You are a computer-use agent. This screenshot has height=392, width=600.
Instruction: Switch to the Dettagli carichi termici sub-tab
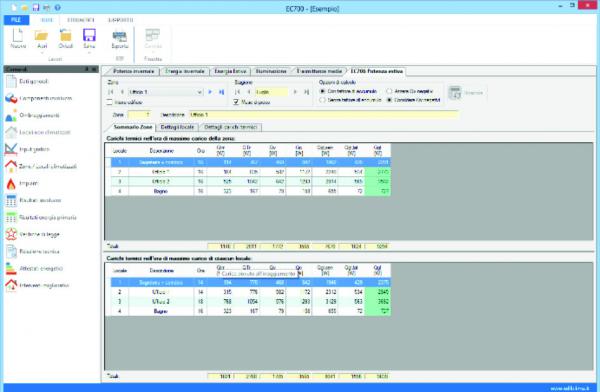(230, 127)
